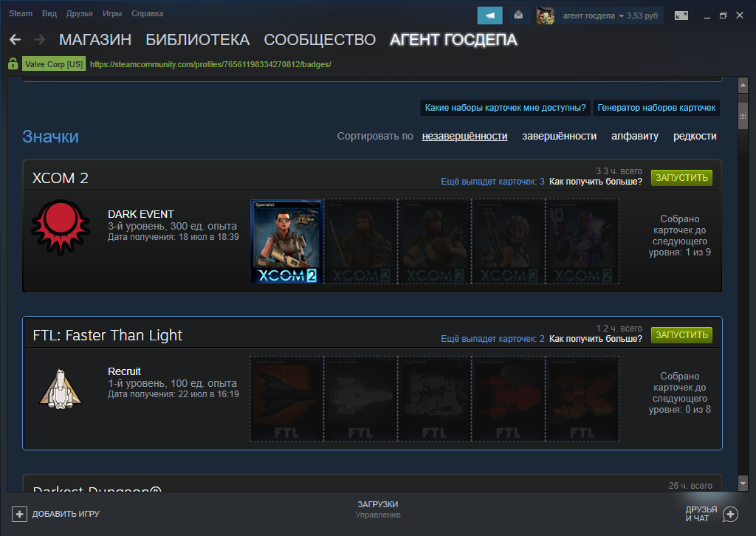Click XCOM 2 Как получить больше link
Viewport: 756px width, 536px height.
pyautogui.click(x=596, y=182)
